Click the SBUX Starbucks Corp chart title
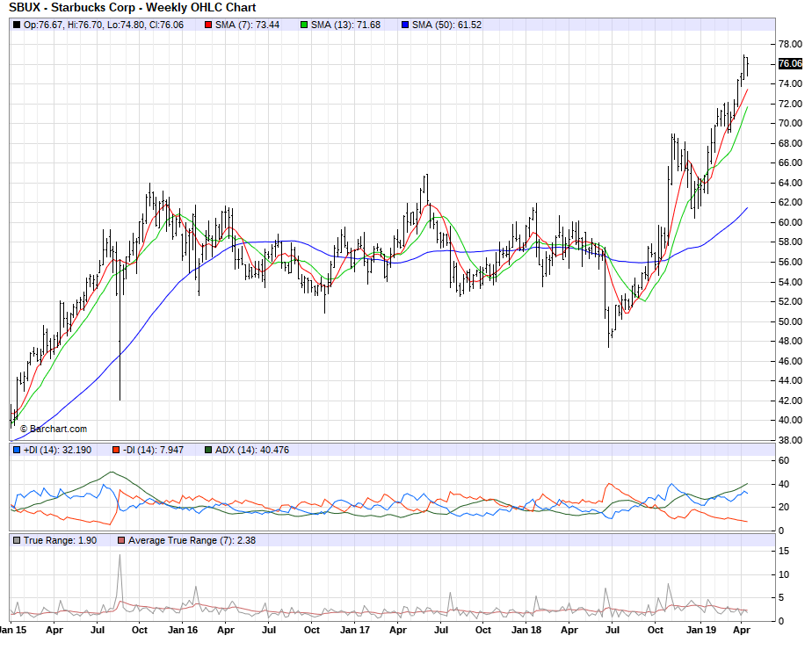 pos(132,7)
